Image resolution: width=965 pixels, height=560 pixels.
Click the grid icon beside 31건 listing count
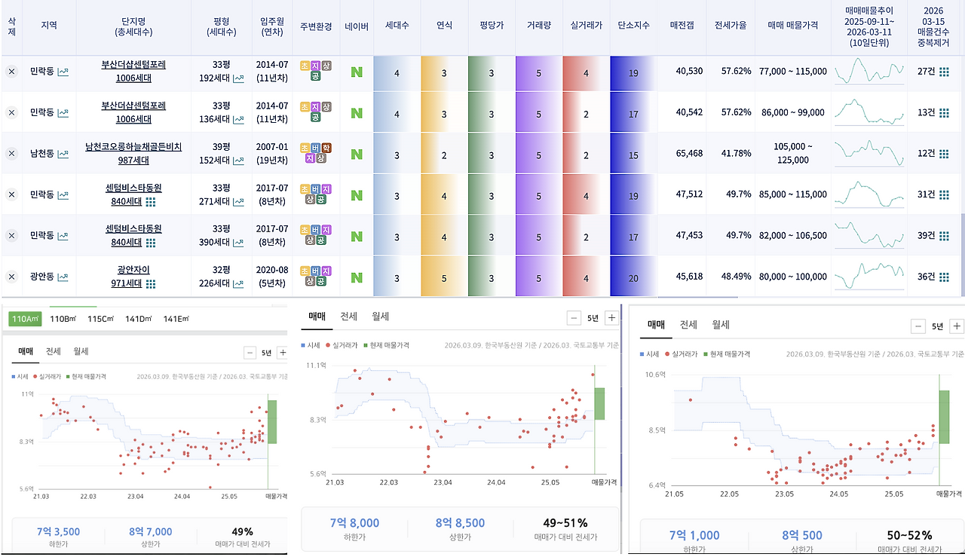tap(944, 194)
